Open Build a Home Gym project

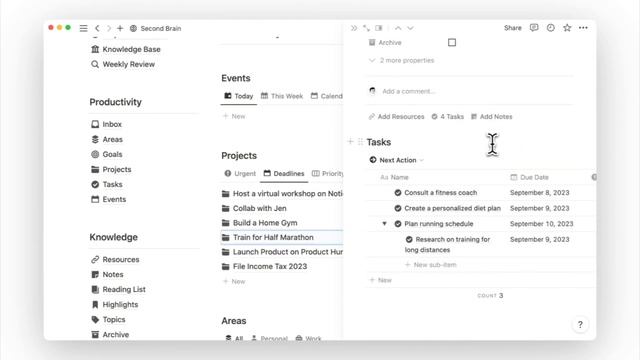point(260,223)
